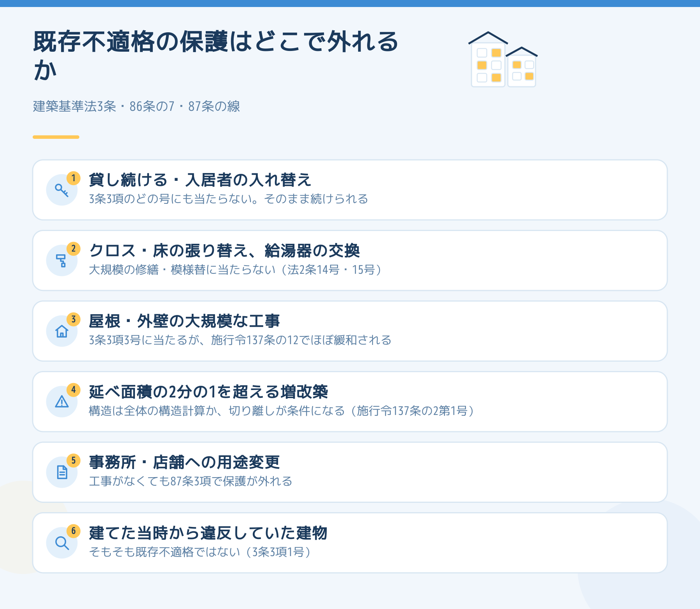The image size is (700, 609).
Task: Click the title 貸し続ける・入居者の入れ替え
Action: point(200,180)
